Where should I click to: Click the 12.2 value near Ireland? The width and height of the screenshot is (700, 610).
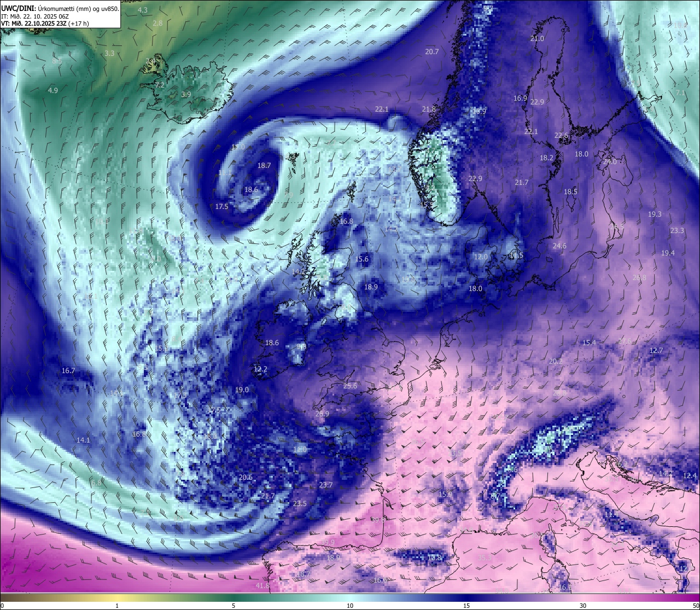tap(260, 369)
